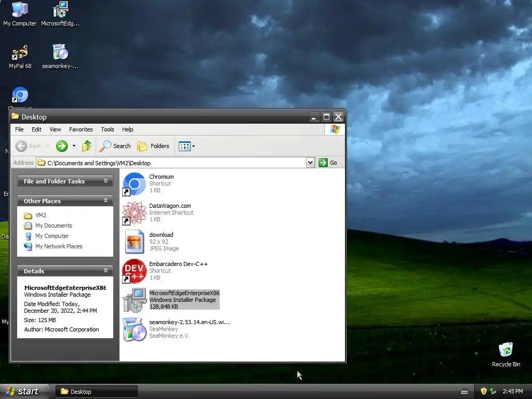Viewport: 532px width, 399px height.
Task: Click the keyboard icon on taskbar
Action: tap(464, 392)
